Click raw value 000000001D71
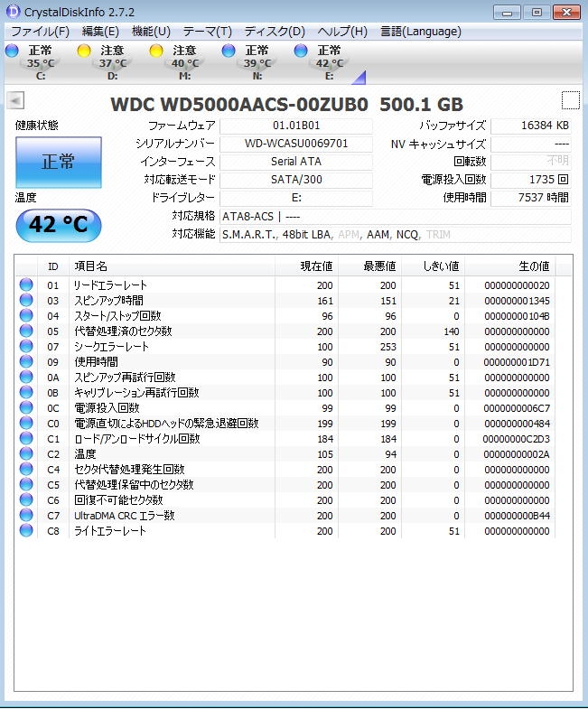Viewport: 588px width, 709px height. click(x=517, y=362)
